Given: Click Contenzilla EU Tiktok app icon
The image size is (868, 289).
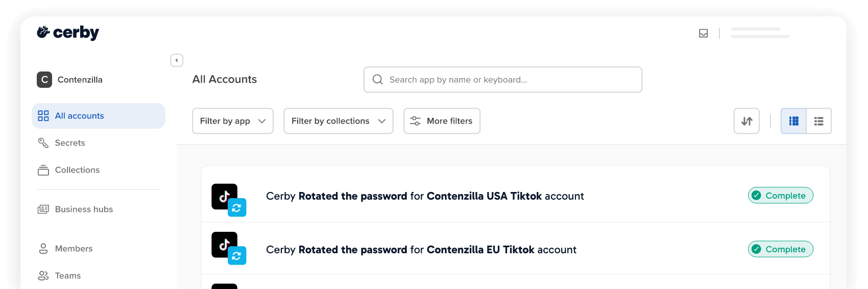Looking at the screenshot, I should click(229, 248).
